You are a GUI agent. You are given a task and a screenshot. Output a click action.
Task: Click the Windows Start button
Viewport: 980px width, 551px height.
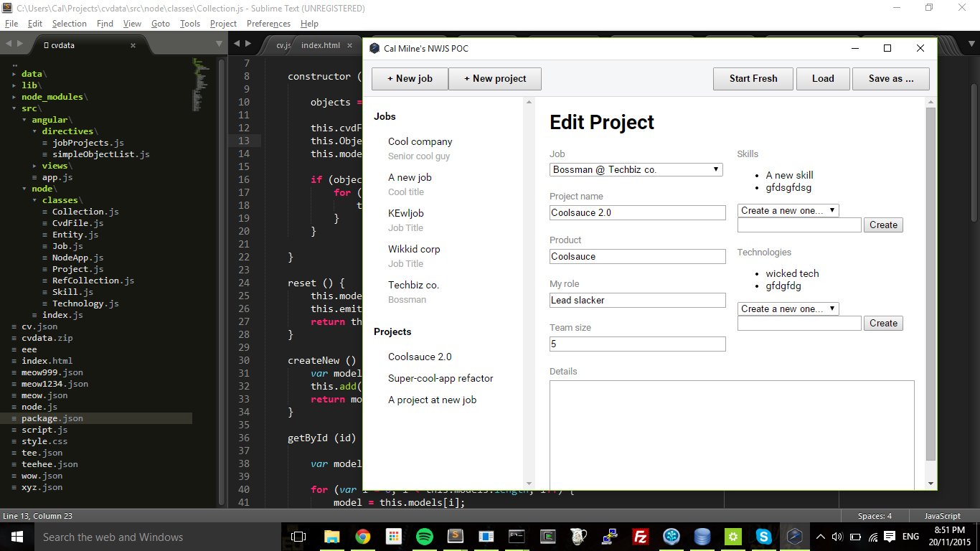click(x=16, y=536)
